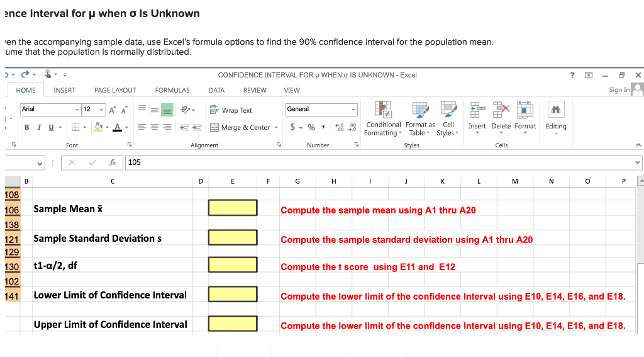Click the Orientation text-angle icon
Viewport: 644px width, 357px height.
coord(186,110)
